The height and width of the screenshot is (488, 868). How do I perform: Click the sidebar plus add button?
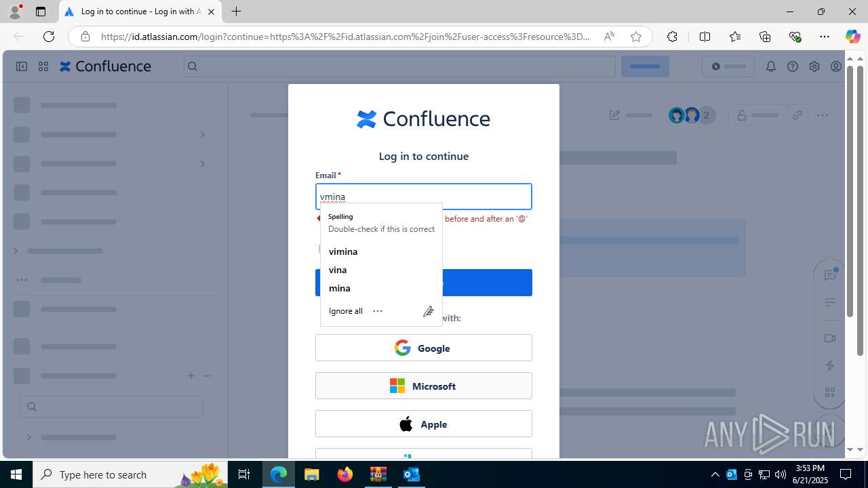click(191, 375)
